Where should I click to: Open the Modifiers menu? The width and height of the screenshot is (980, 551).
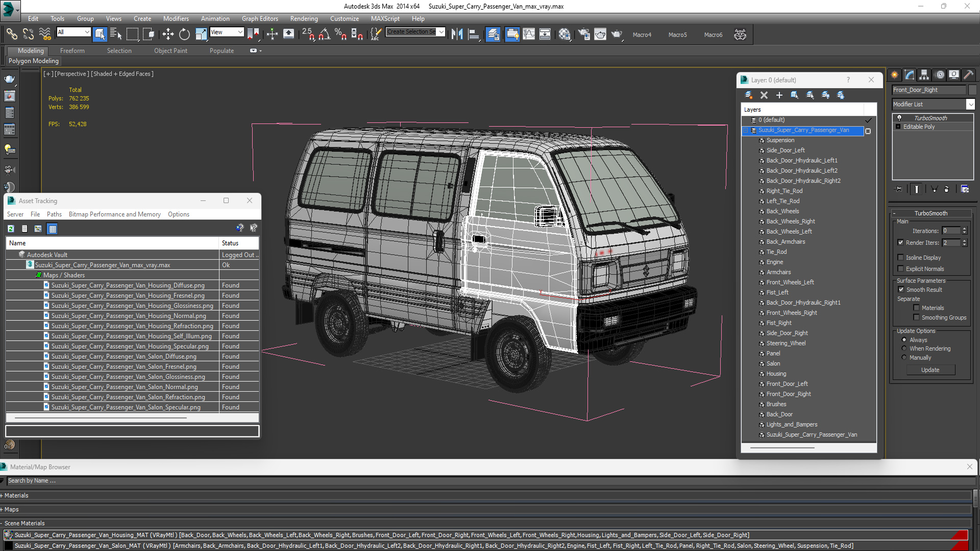pyautogui.click(x=176, y=18)
